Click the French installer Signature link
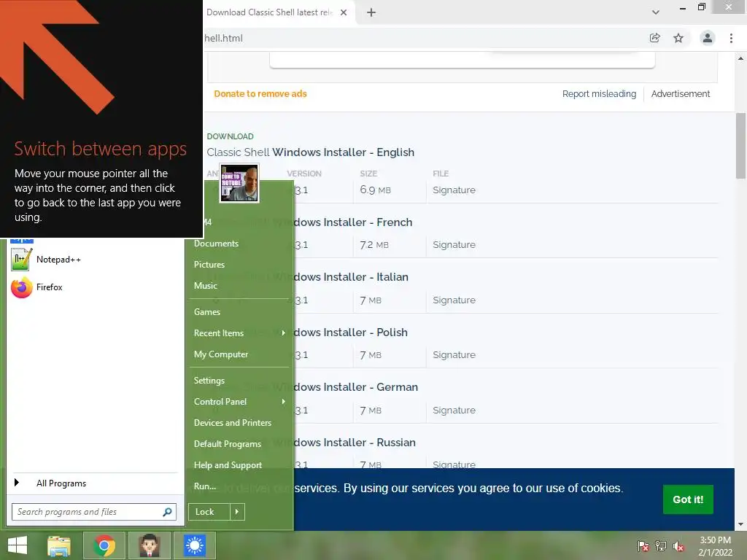This screenshot has width=747, height=560. [x=454, y=245]
